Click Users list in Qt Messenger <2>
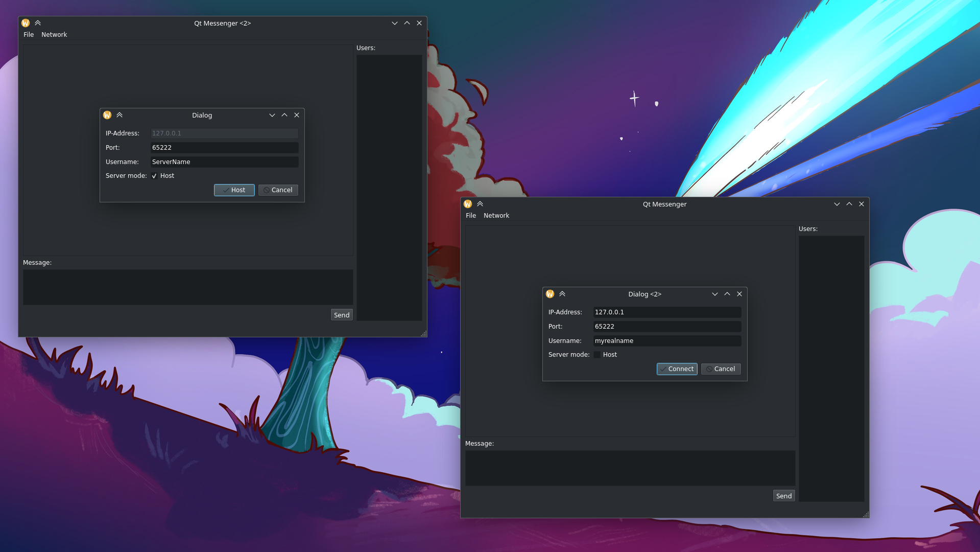 pos(389,188)
